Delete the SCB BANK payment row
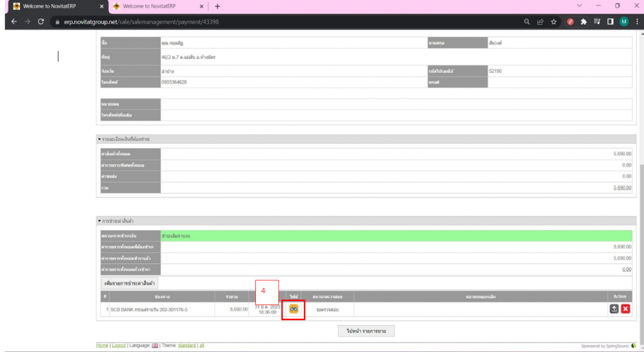This screenshot has width=644, height=352. [x=625, y=309]
